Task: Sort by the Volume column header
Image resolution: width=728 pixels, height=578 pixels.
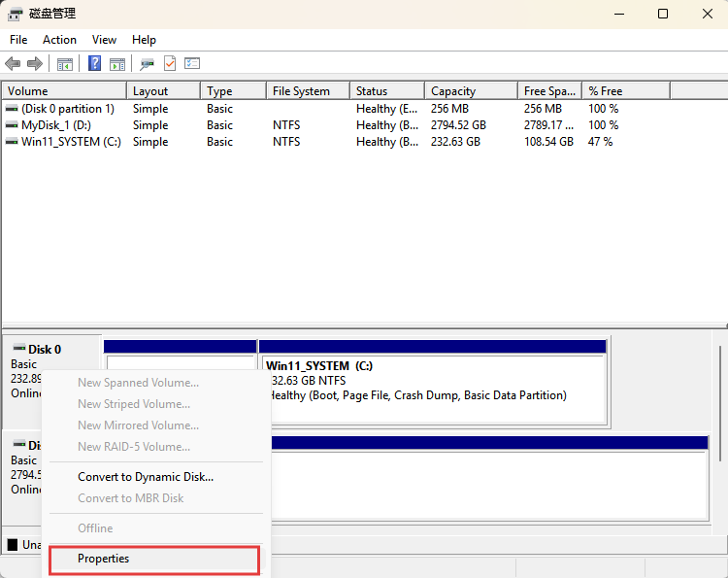Action: [64, 91]
